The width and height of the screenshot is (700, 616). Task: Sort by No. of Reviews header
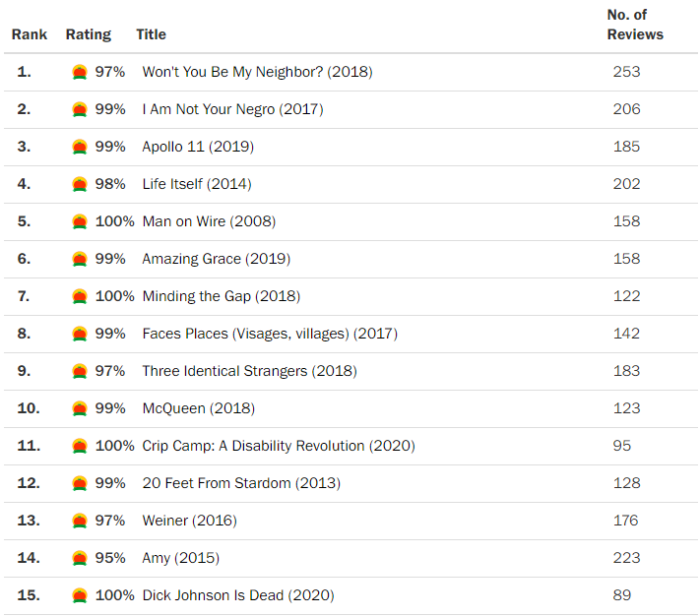634,25
